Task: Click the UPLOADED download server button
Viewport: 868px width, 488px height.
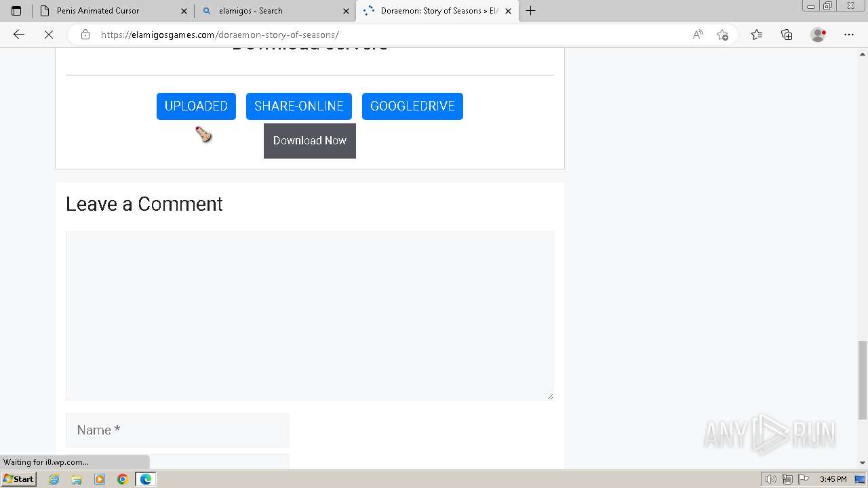Action: tap(196, 106)
